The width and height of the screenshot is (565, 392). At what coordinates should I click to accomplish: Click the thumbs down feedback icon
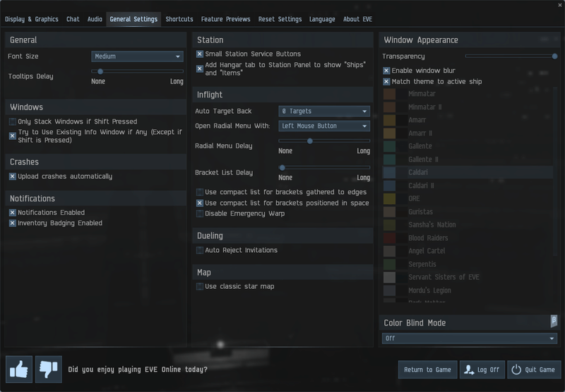[x=49, y=369]
